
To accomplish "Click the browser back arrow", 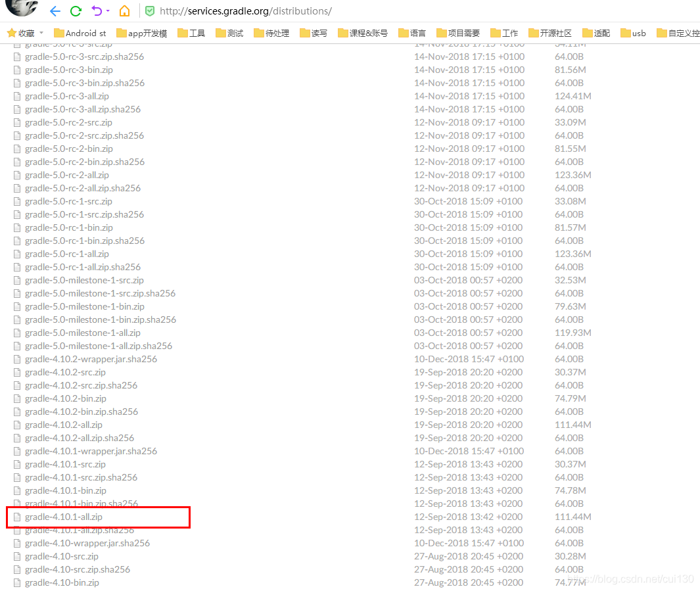I will [55, 11].
